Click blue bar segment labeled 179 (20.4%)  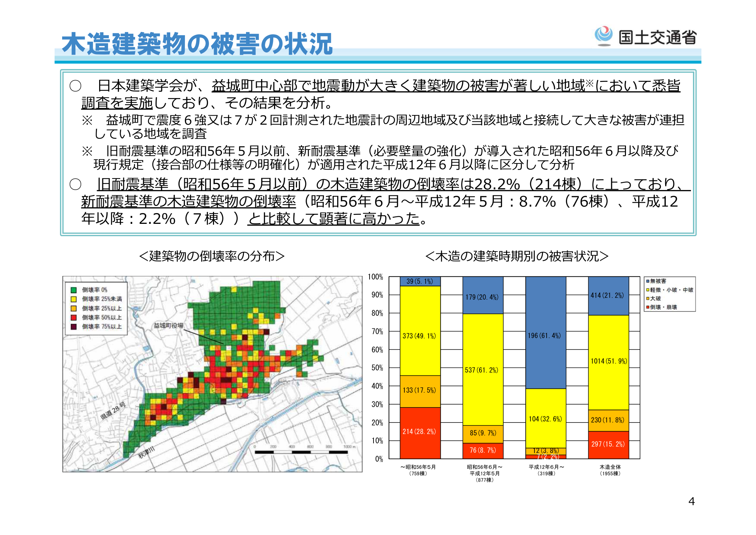coord(483,295)
